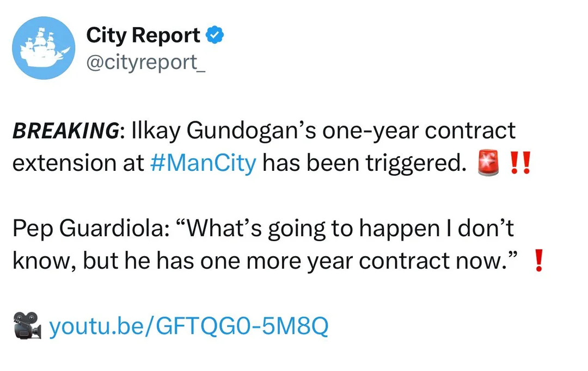
Task: Click the words Pep Guardiola
Action: pyautogui.click(x=91, y=228)
